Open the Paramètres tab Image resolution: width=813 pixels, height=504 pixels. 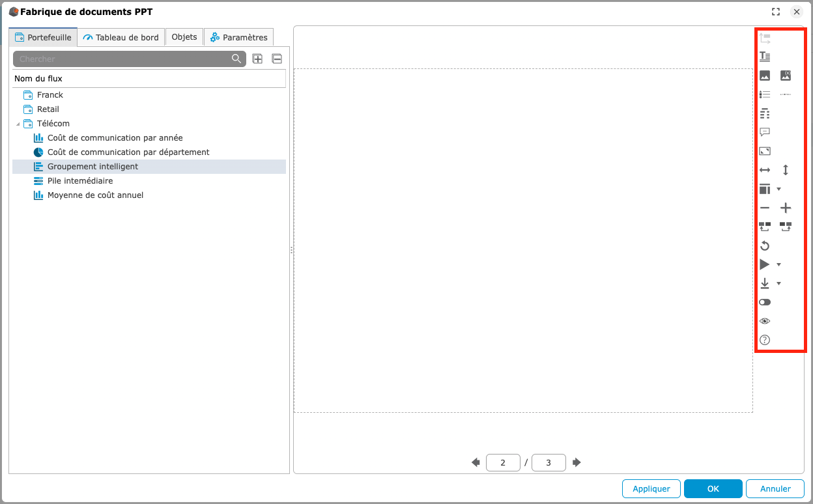[x=238, y=37]
